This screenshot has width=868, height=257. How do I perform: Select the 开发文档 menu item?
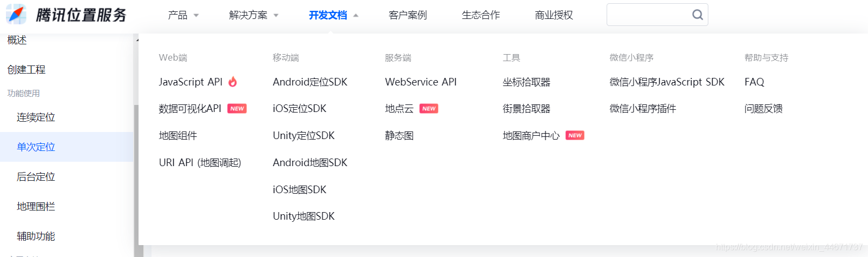(x=328, y=15)
